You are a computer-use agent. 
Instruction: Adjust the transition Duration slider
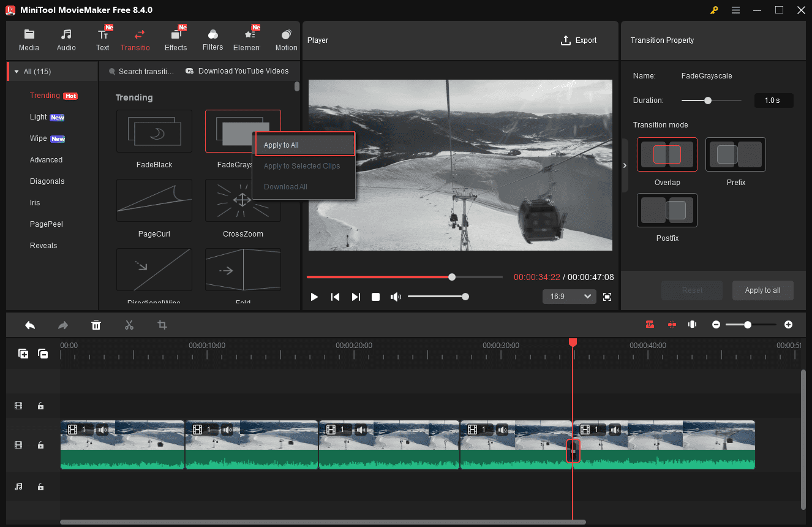click(709, 100)
